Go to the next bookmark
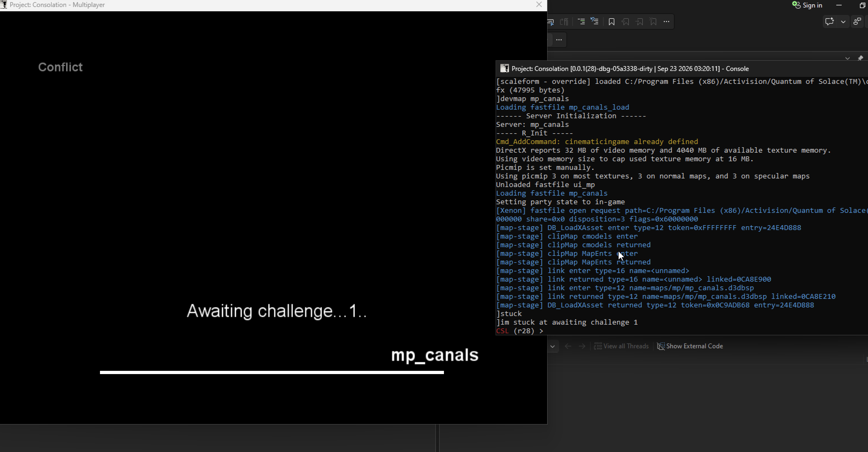The height and width of the screenshot is (452, 868). click(639, 22)
